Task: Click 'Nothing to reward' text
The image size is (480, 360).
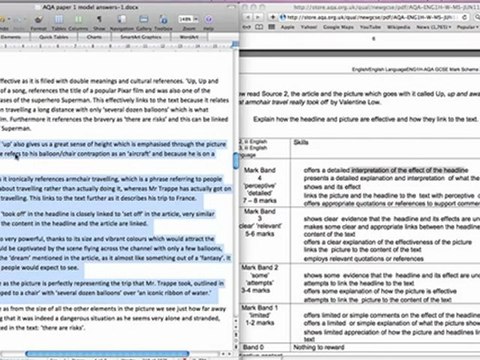Action: 319,347
